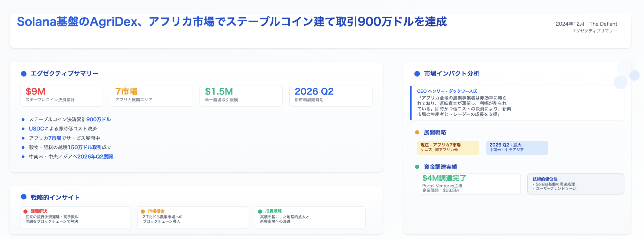Click 'エグゼクティブサマリー' subtitle under the date
Screen dimensions: 644x239
click(594, 31)
